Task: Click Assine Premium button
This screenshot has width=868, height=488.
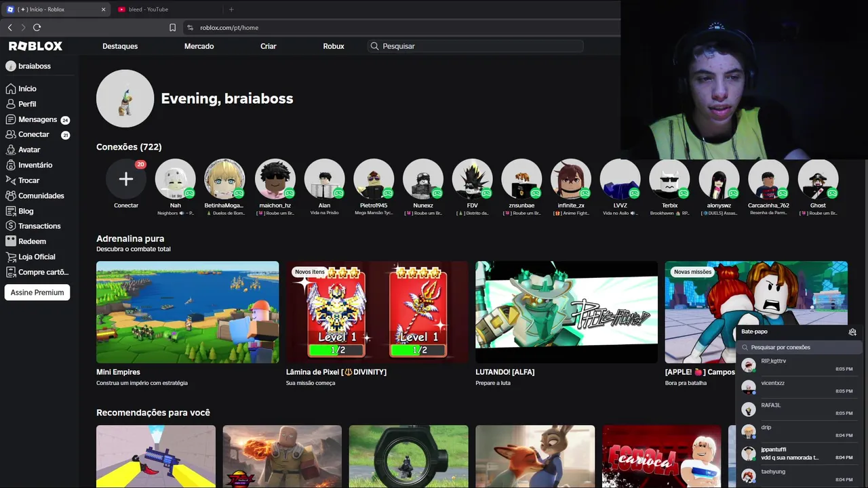Action: click(x=37, y=293)
